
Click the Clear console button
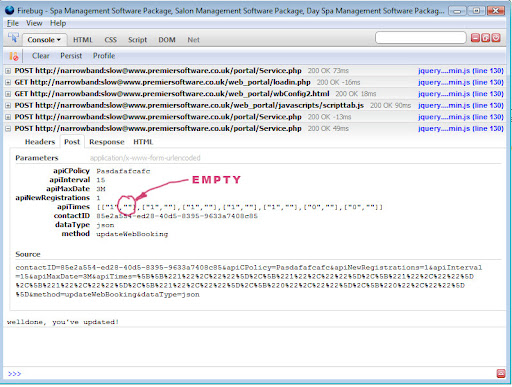coord(41,56)
